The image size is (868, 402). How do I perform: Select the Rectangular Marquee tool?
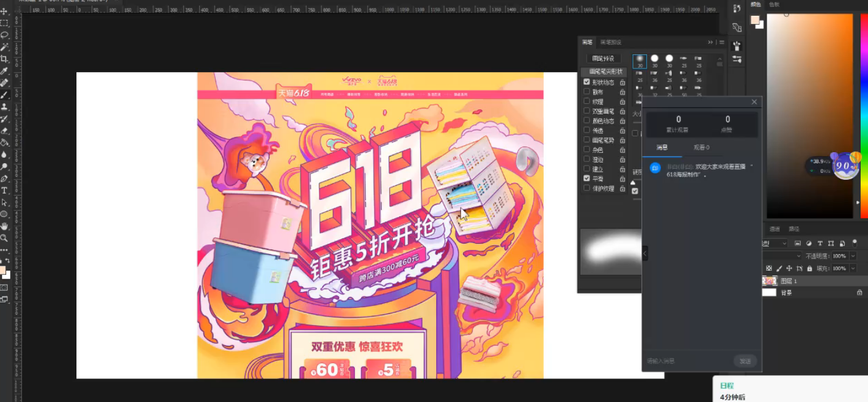pyautogui.click(x=4, y=23)
